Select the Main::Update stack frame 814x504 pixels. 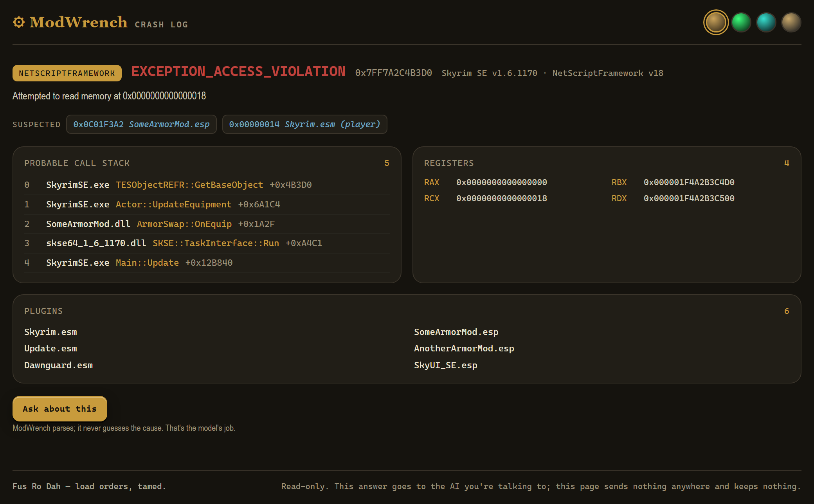click(x=207, y=263)
